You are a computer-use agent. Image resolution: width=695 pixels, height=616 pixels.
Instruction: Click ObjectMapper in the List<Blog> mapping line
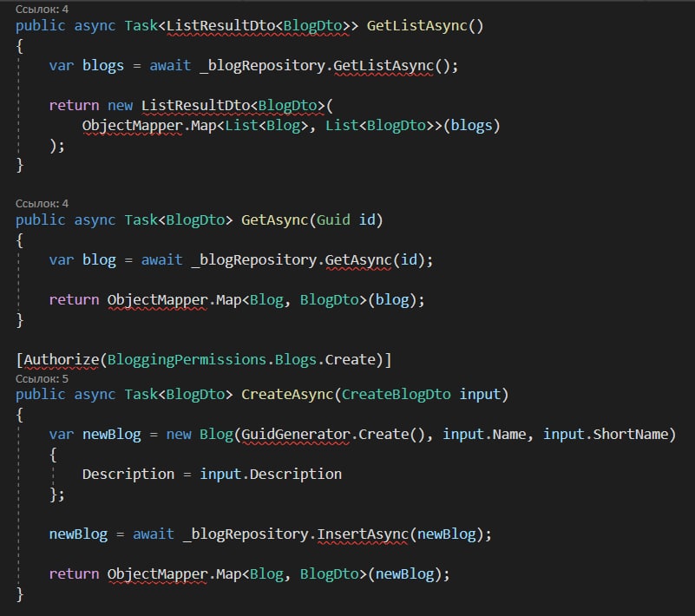coord(133,126)
